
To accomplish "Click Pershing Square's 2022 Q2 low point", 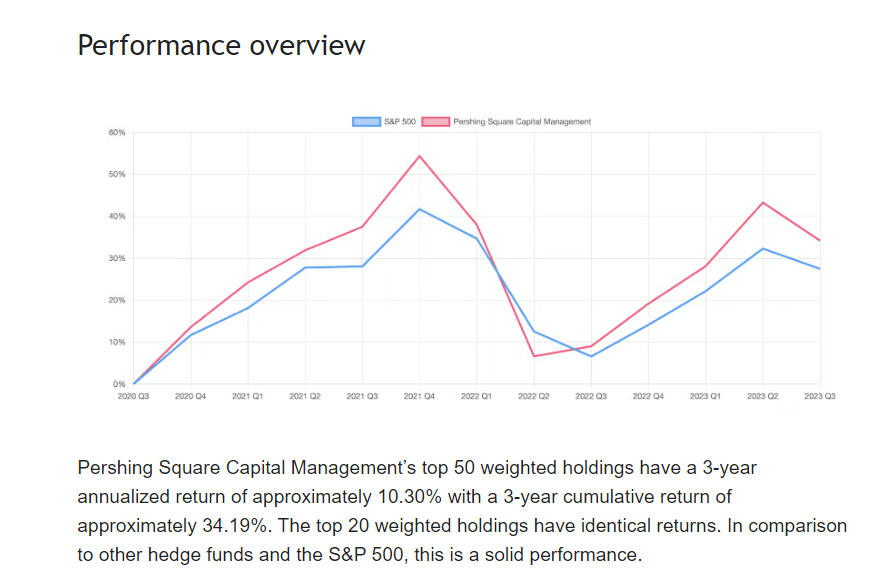I will coord(534,356).
